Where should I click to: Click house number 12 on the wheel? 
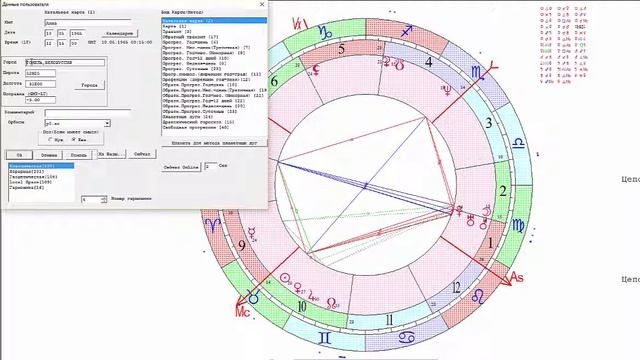click(x=456, y=288)
